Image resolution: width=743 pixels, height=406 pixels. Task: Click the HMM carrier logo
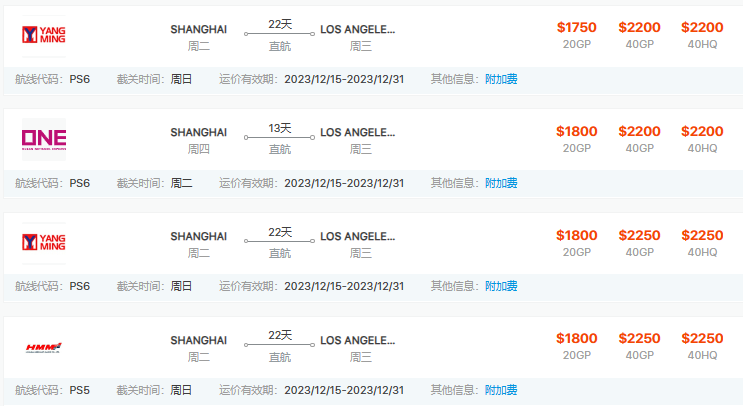click(44, 348)
